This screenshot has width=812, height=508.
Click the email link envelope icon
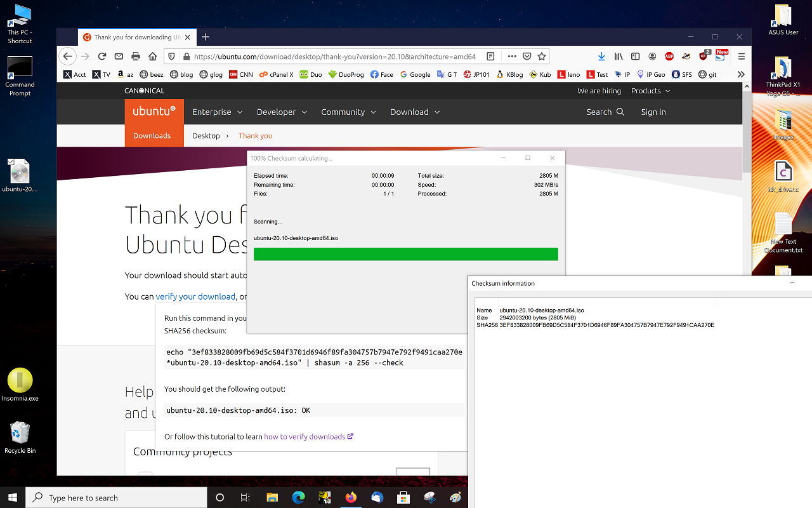click(119, 57)
